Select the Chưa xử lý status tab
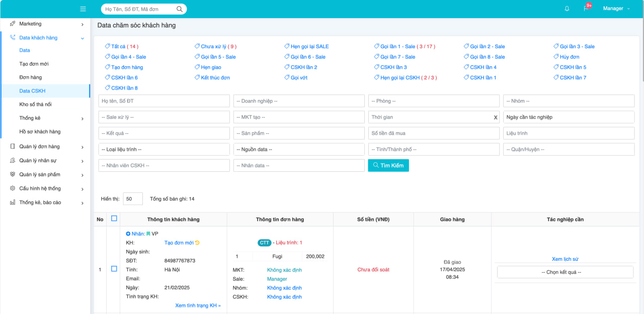The width and height of the screenshot is (644, 314). [215, 46]
